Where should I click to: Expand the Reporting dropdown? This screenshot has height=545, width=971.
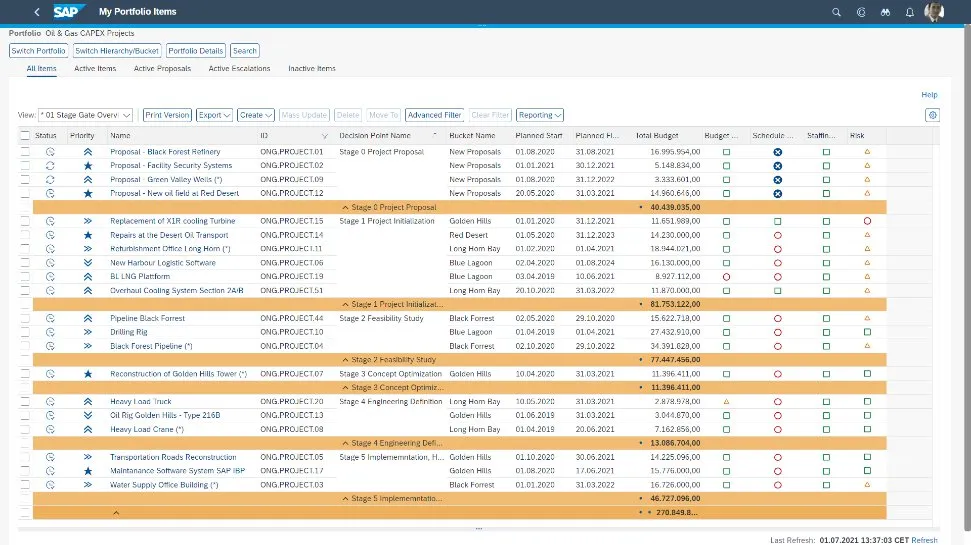[540, 115]
